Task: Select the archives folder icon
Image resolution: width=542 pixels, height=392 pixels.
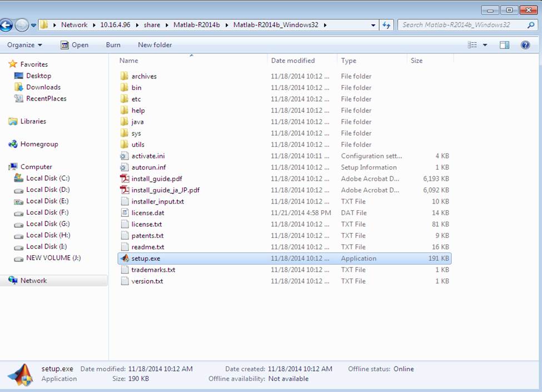Action: click(125, 76)
